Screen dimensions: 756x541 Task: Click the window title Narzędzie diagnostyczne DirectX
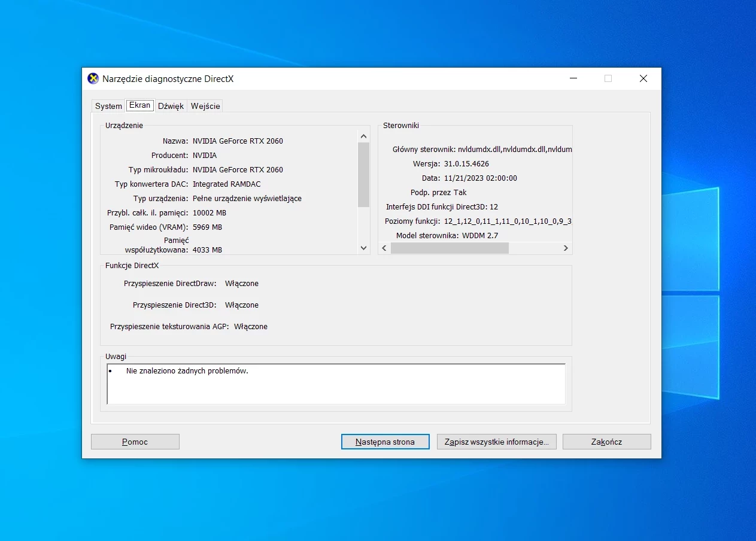(168, 78)
